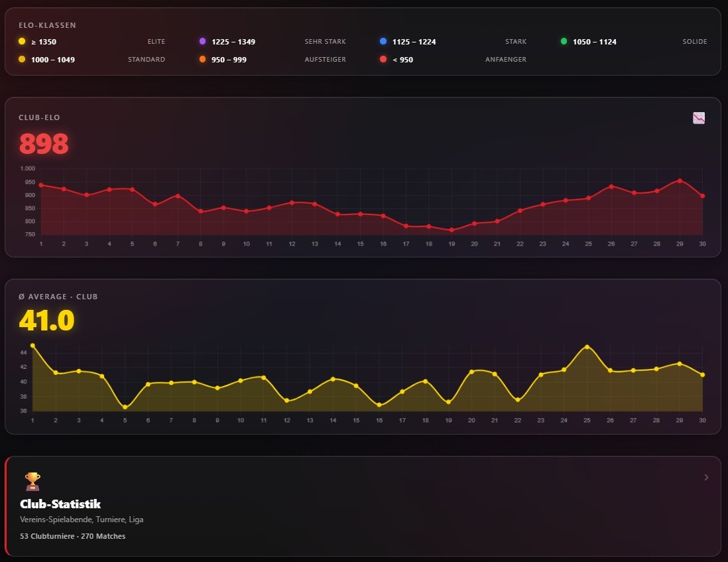This screenshot has height=562, width=728.
Task: Select the first red ELO point at 1
Action: coord(41,185)
